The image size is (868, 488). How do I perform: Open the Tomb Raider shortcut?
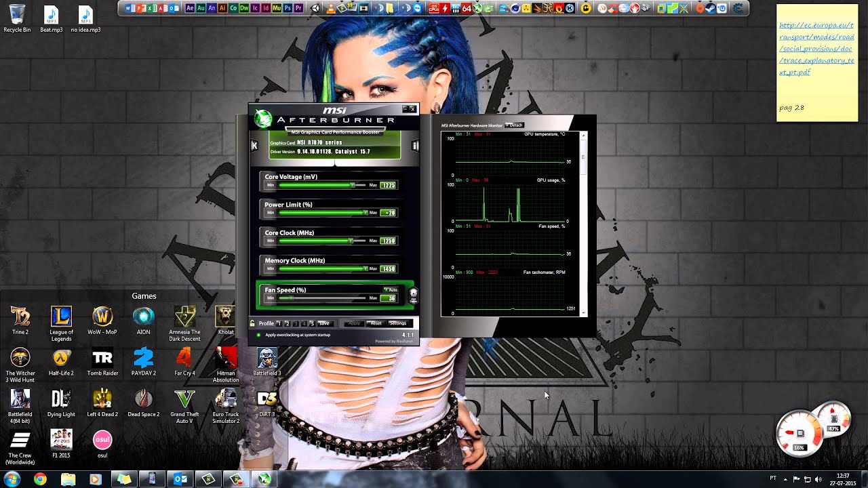coord(102,362)
